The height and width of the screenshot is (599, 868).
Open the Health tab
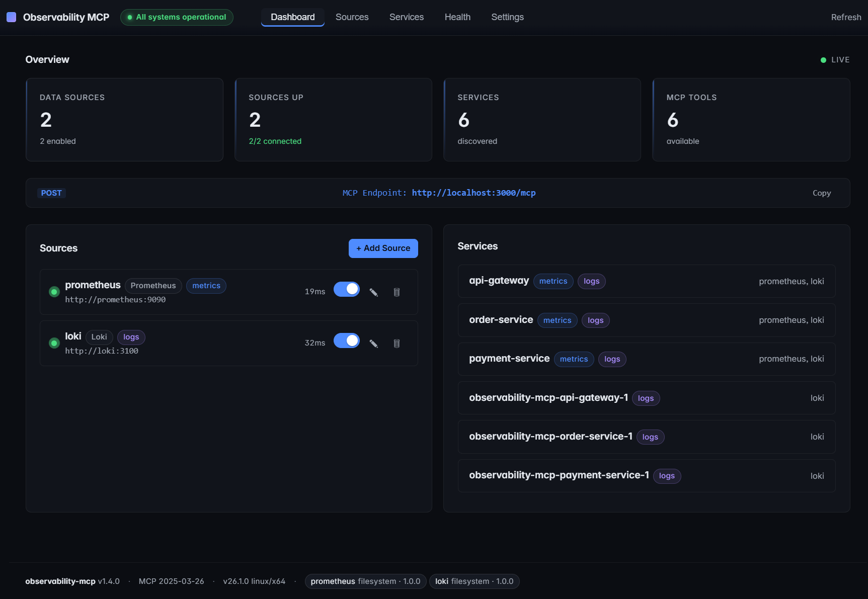(x=457, y=17)
